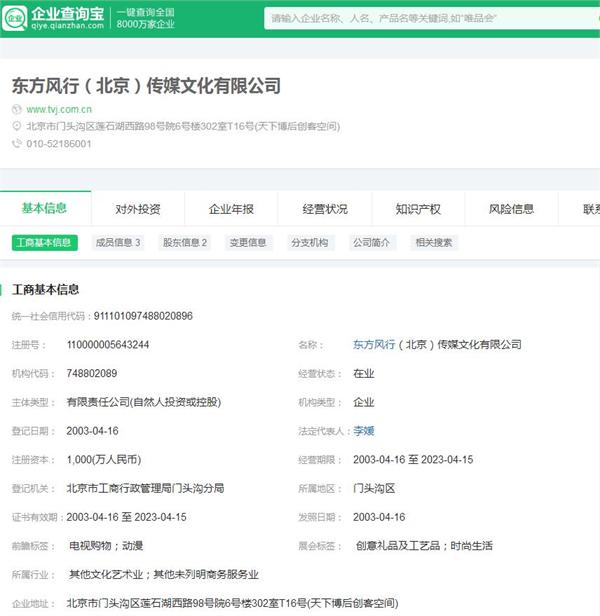
Task: Switch to the 基本信息 tab
Action: tap(44, 209)
